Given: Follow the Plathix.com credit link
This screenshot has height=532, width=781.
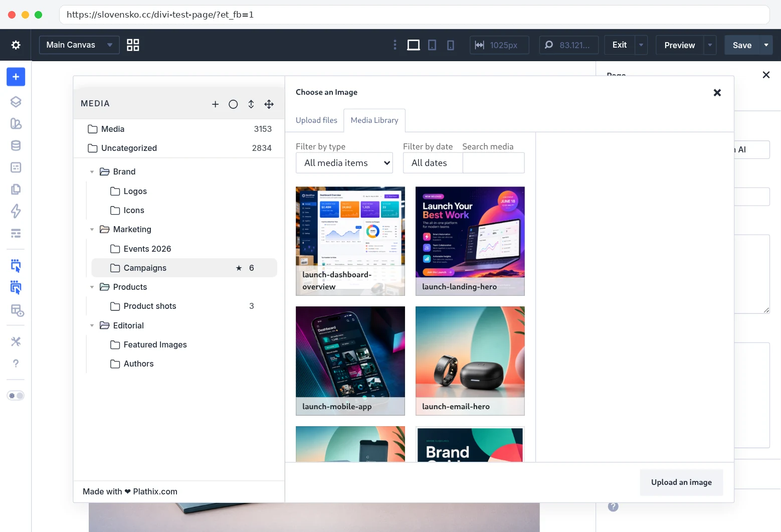Looking at the screenshot, I should coord(155,491).
